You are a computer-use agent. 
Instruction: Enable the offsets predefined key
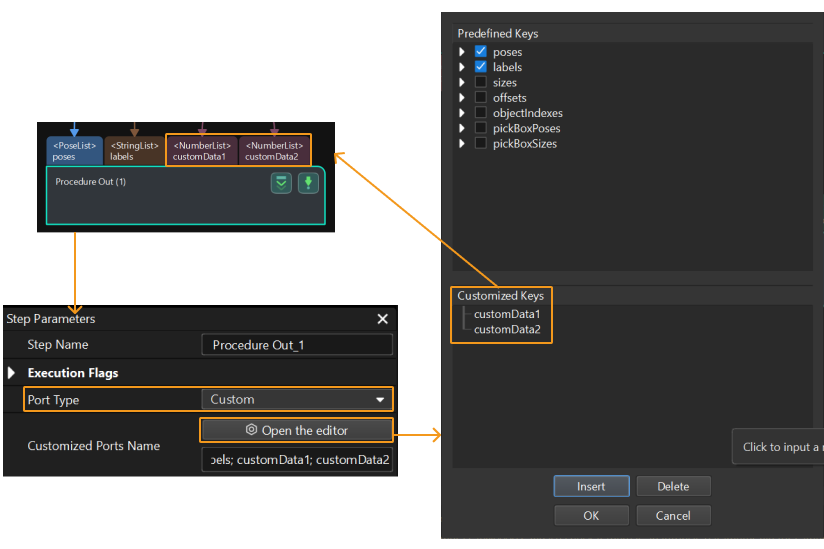pyautogui.click(x=480, y=97)
